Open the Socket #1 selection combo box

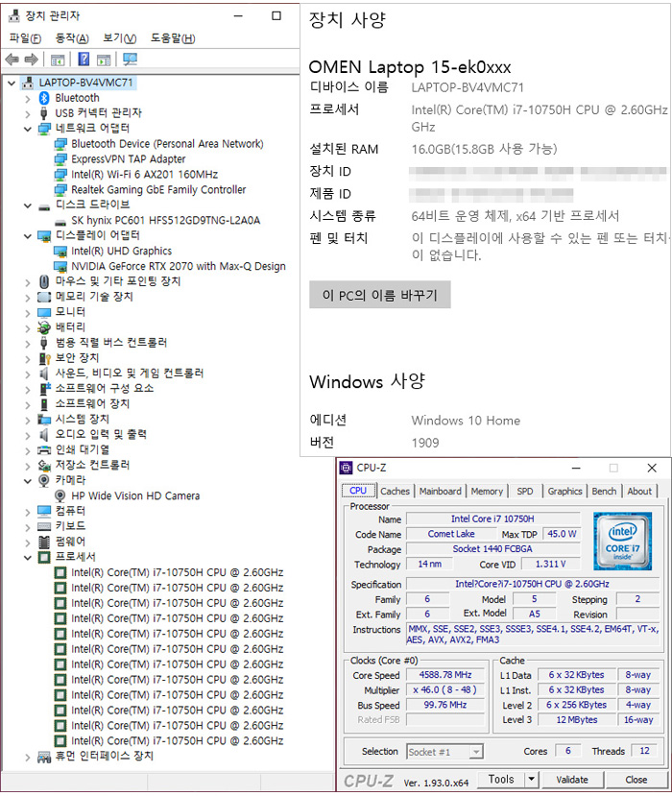[x=444, y=751]
